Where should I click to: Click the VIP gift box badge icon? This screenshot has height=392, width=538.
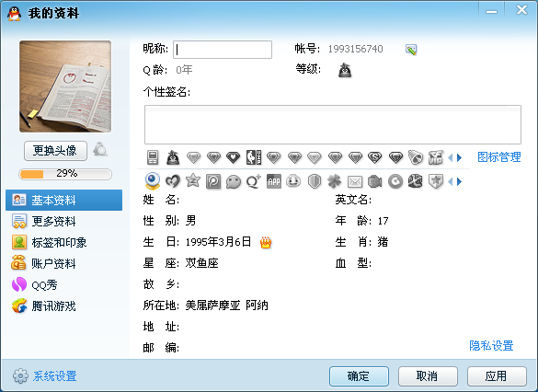coord(436,157)
